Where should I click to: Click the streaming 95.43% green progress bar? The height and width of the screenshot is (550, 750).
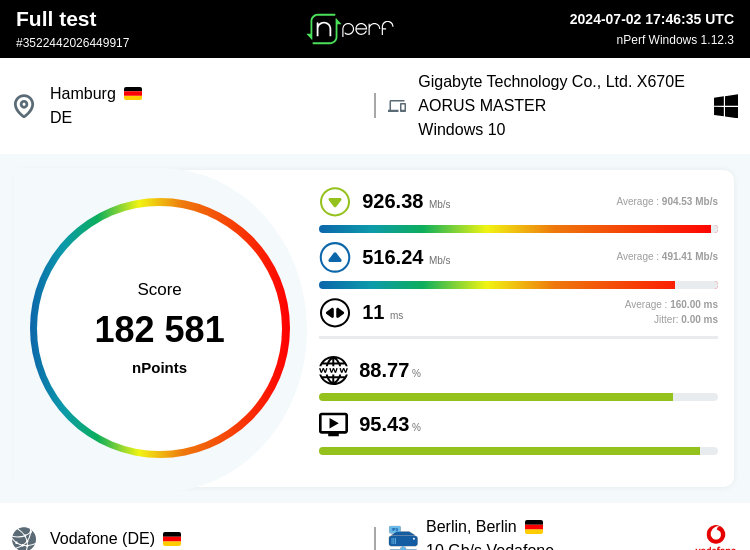coord(518,451)
